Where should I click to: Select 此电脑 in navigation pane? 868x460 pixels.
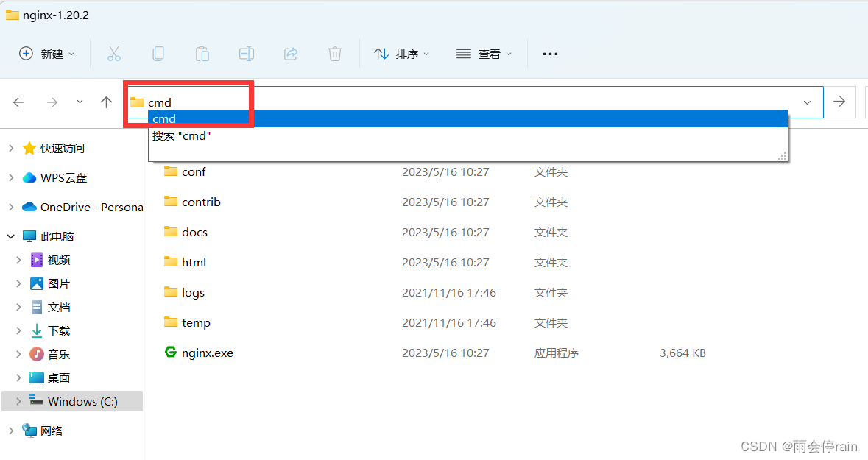(48, 236)
